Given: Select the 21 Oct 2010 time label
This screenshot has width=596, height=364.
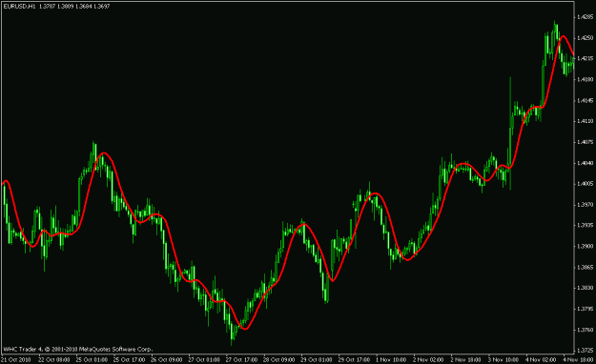Looking at the screenshot, I should tap(16, 359).
